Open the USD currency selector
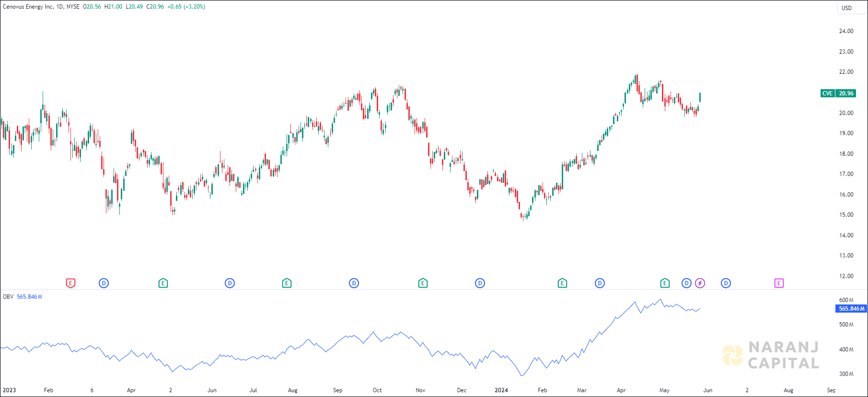 click(x=847, y=8)
